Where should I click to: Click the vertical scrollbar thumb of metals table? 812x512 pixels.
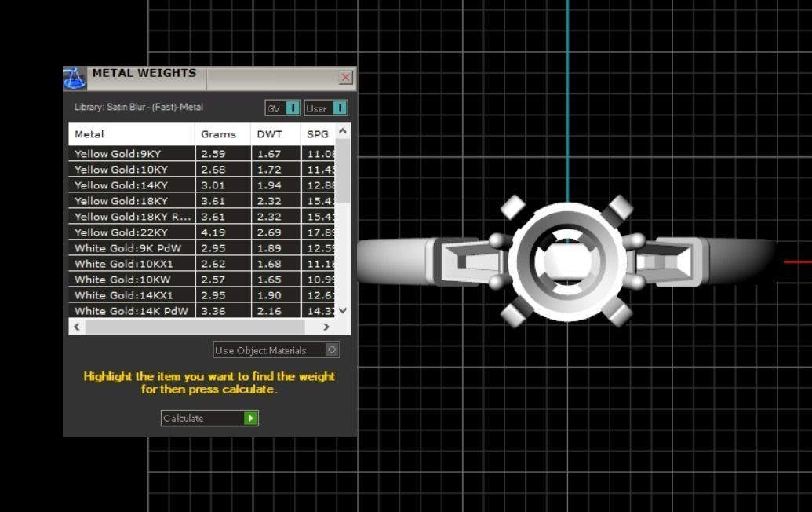click(343, 170)
